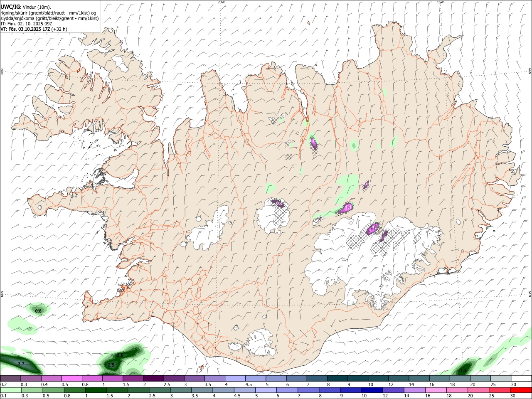Select lower-row red swatch labeled 30
This screenshot has width=532, height=399.
[520, 390]
